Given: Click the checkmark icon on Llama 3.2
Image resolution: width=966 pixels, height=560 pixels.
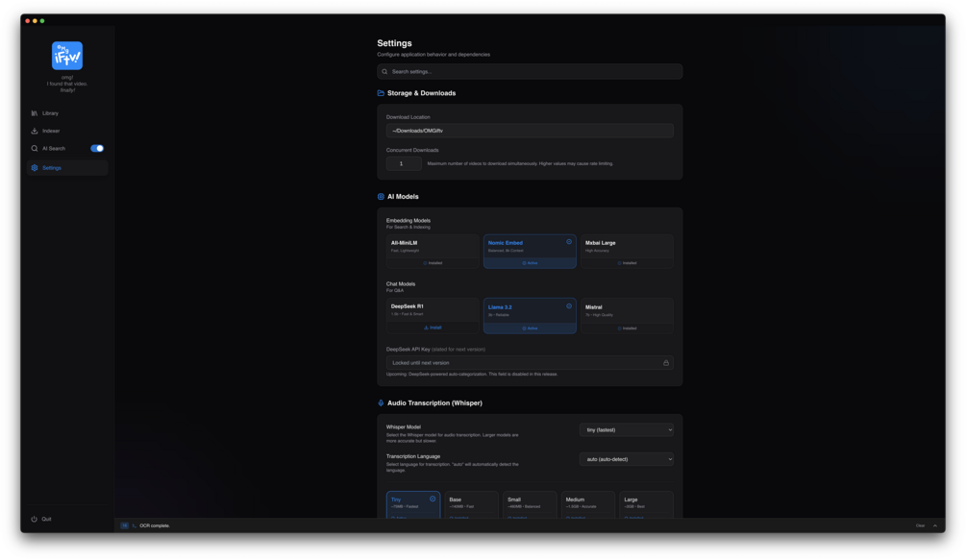Looking at the screenshot, I should pos(569,306).
